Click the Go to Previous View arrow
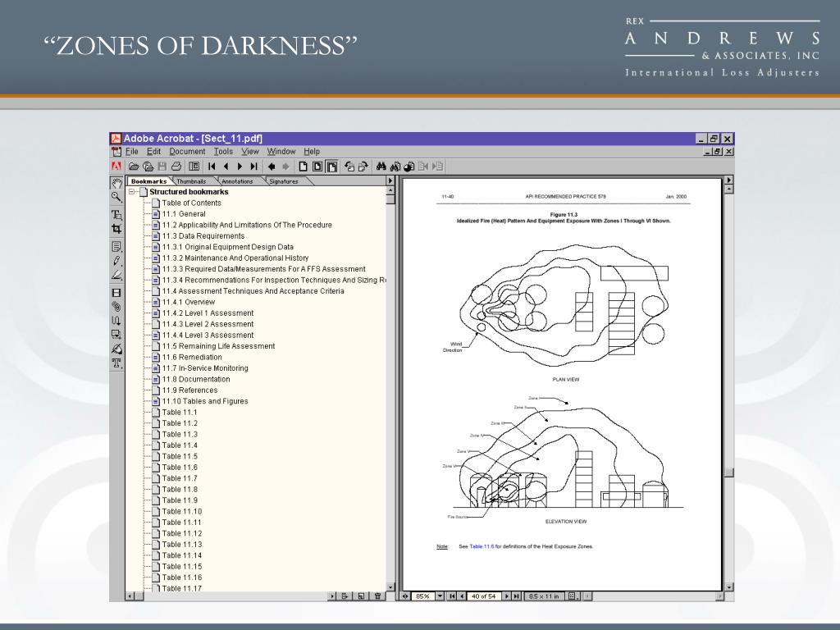The height and width of the screenshot is (630, 840). 272,167
